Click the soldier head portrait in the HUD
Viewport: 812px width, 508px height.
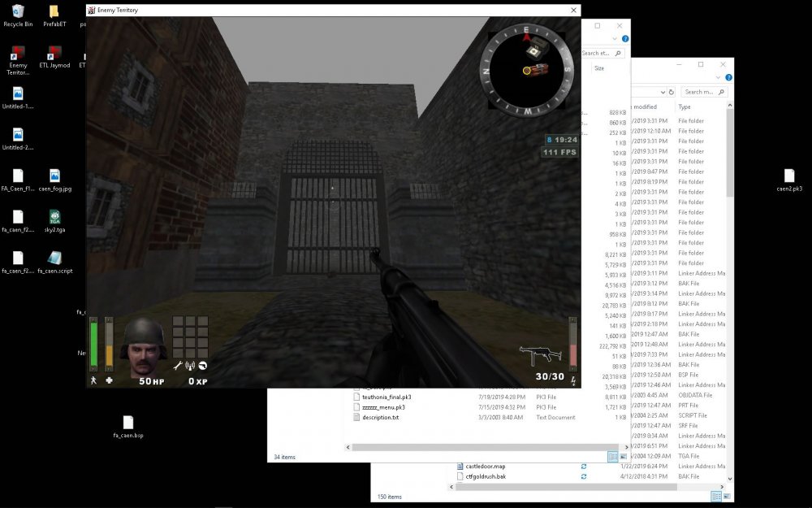pyautogui.click(x=144, y=347)
